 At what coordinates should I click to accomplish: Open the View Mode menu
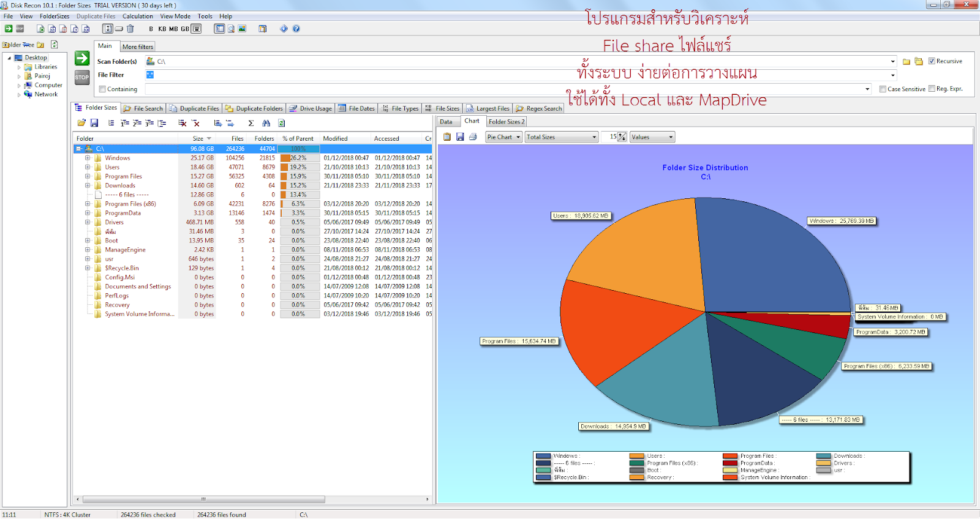(175, 17)
